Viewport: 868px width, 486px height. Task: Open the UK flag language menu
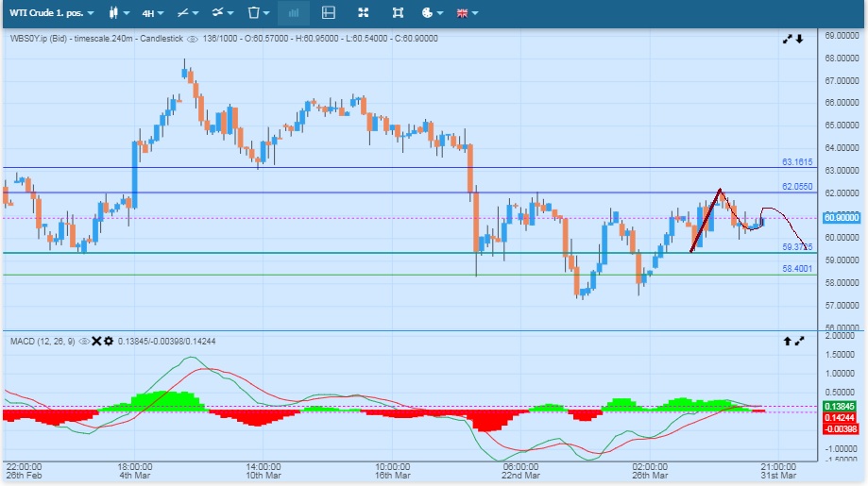(x=466, y=13)
